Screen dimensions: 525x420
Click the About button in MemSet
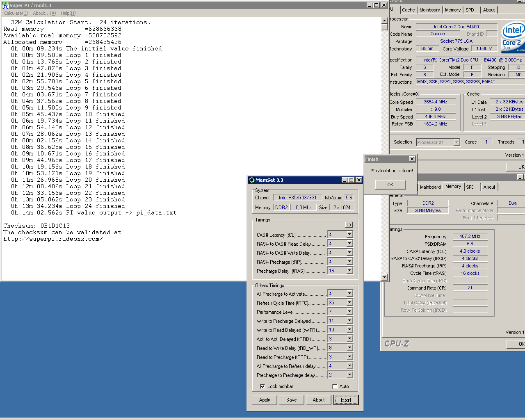point(319,400)
